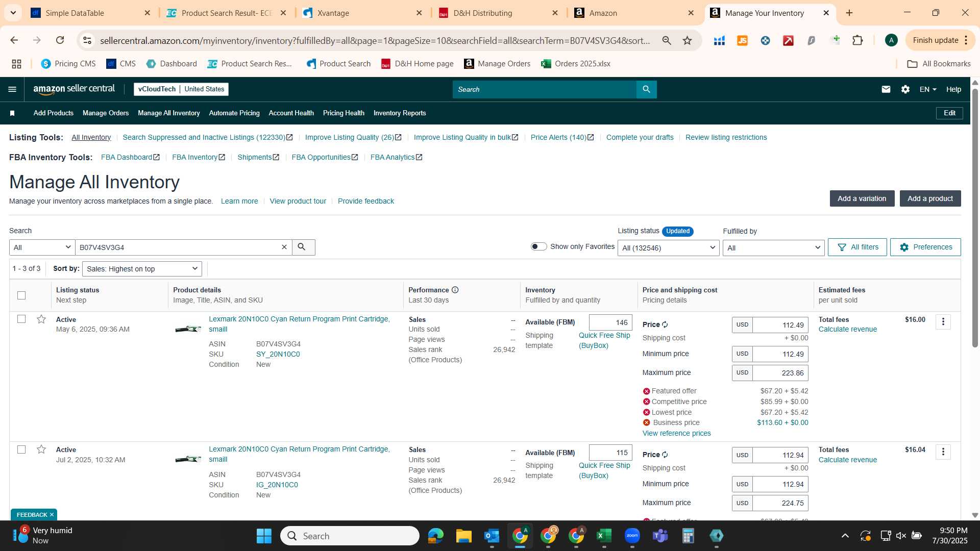The height and width of the screenshot is (551, 980).
Task: Click the Finish update Chrome button
Action: 940,40
